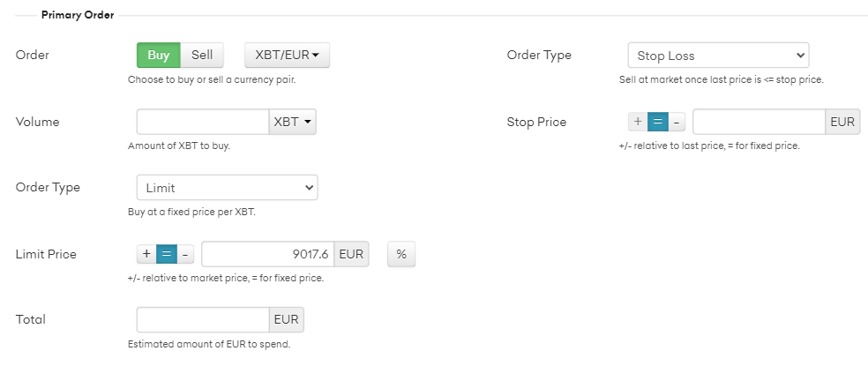The width and height of the screenshot is (868, 366).
Task: Expand the Limit order type dropdown
Action: [227, 188]
